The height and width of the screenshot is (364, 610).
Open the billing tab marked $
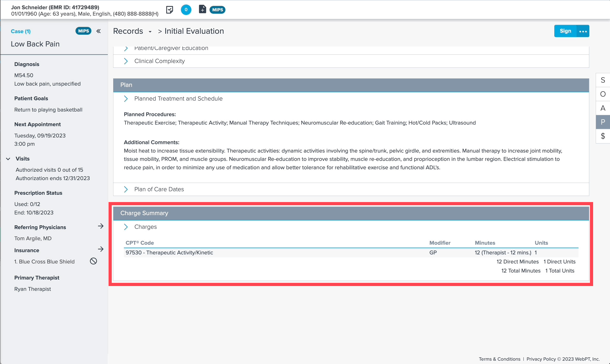coord(603,136)
